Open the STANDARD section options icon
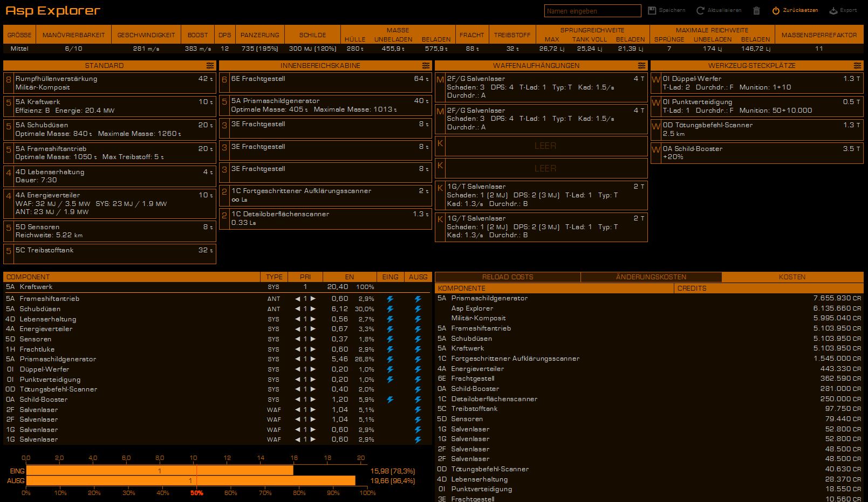Viewport: 868px width, 502px height. [210, 65]
